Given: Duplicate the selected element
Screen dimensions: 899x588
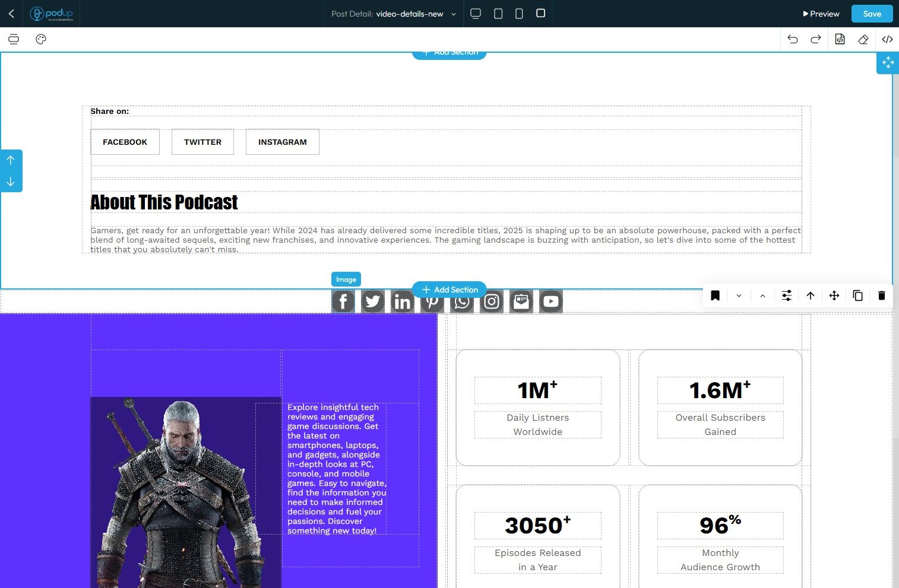Looking at the screenshot, I should coord(857,295).
